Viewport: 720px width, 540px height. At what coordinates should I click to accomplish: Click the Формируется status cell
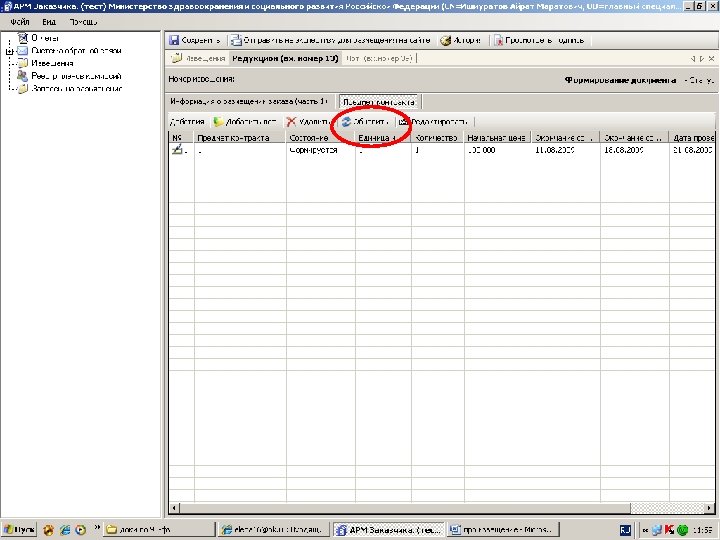pos(321,150)
